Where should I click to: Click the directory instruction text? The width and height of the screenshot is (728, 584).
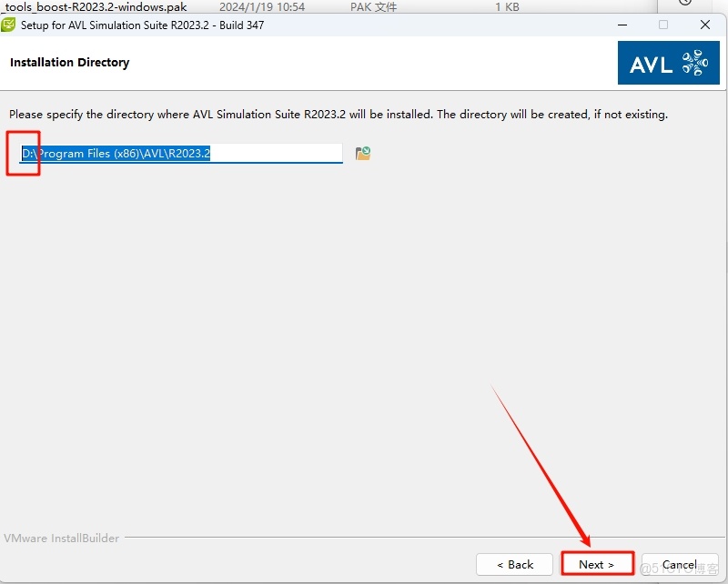[339, 115]
